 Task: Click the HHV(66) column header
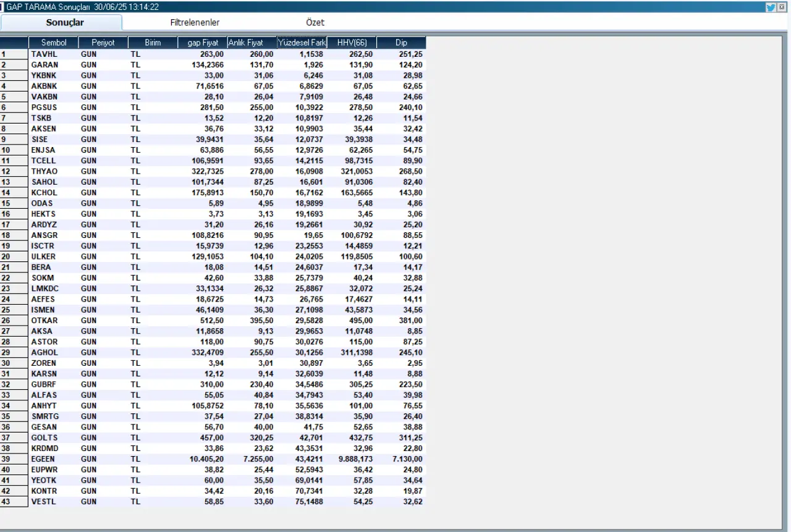(x=352, y=43)
